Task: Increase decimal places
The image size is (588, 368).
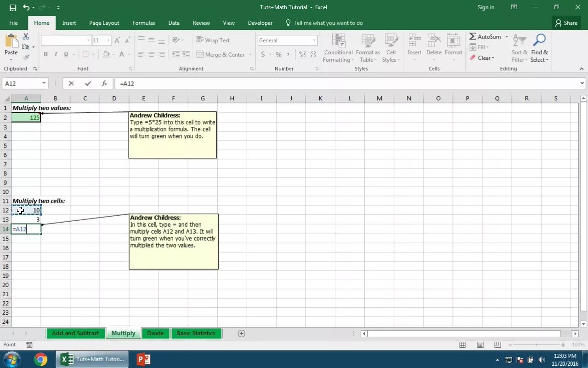Action: point(302,54)
